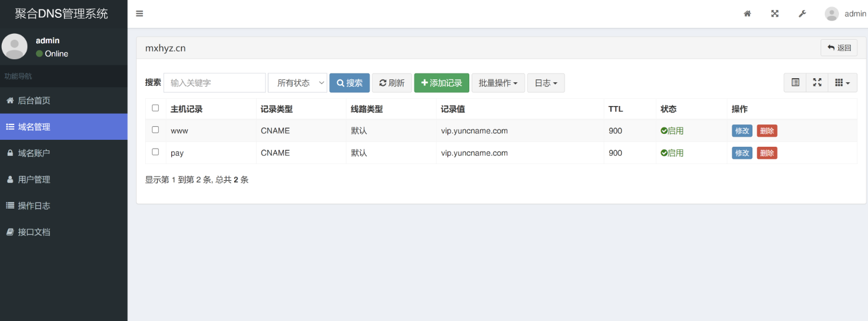Click the mxhyz.cn panel heading
The image size is (868, 321).
(x=165, y=48)
